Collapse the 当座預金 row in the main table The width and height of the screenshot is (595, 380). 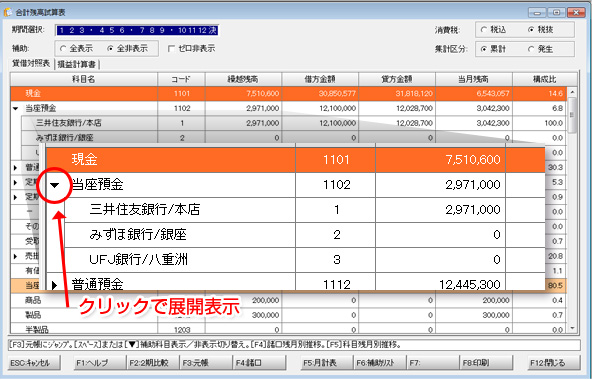16,109
